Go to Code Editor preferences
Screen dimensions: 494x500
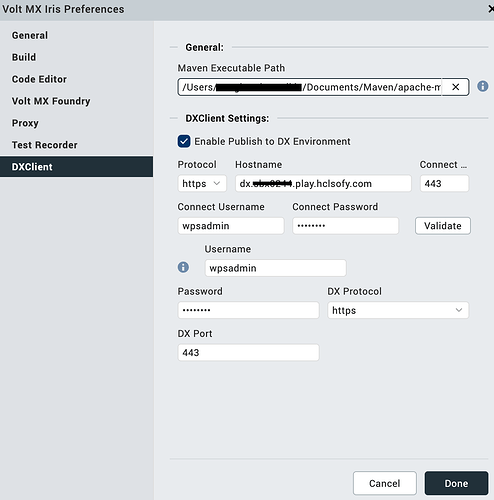pyautogui.click(x=39, y=79)
